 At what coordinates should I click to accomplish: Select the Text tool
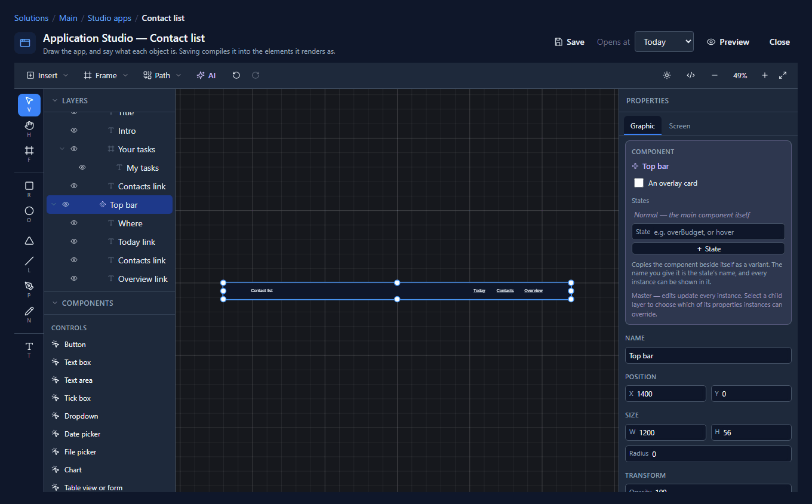click(29, 350)
